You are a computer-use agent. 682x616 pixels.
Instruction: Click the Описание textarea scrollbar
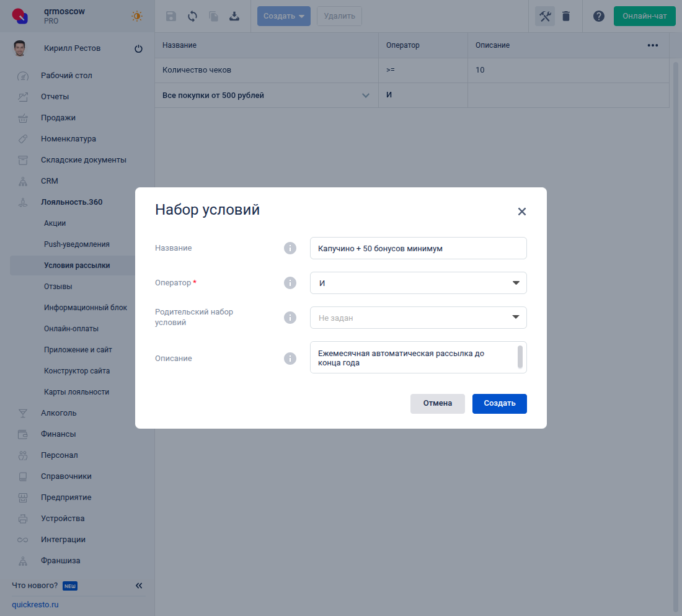pyautogui.click(x=520, y=357)
